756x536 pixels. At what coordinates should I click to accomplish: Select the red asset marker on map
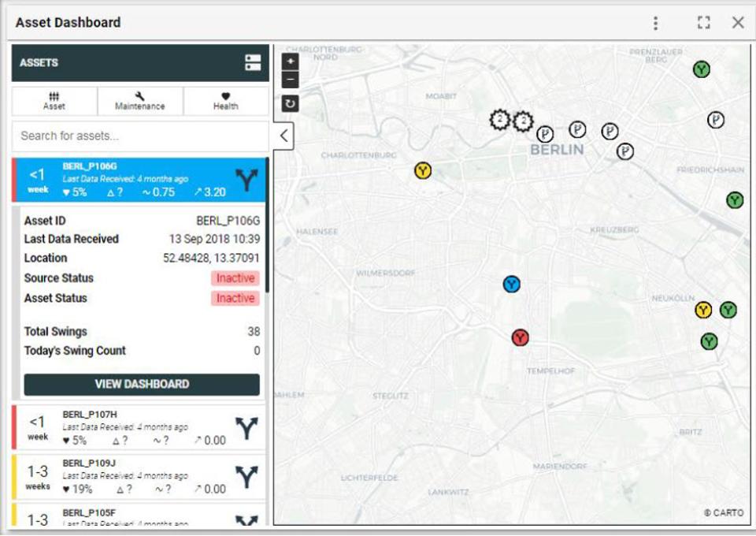[520, 338]
